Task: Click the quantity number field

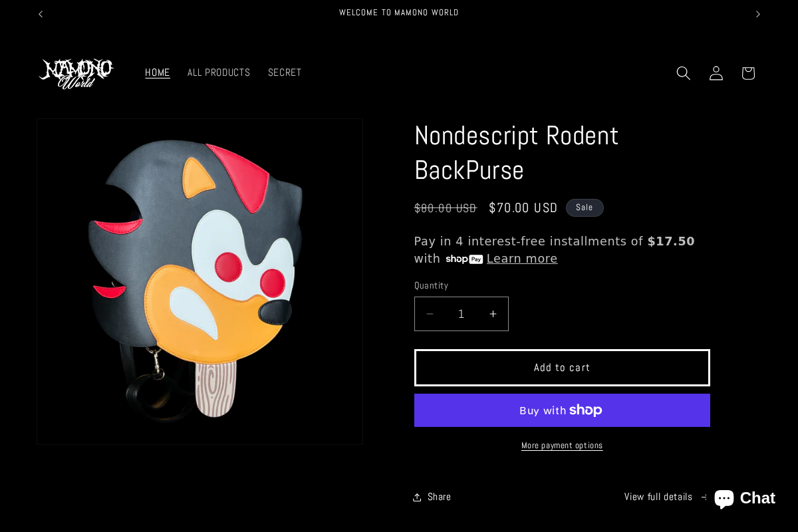Action: point(462,314)
